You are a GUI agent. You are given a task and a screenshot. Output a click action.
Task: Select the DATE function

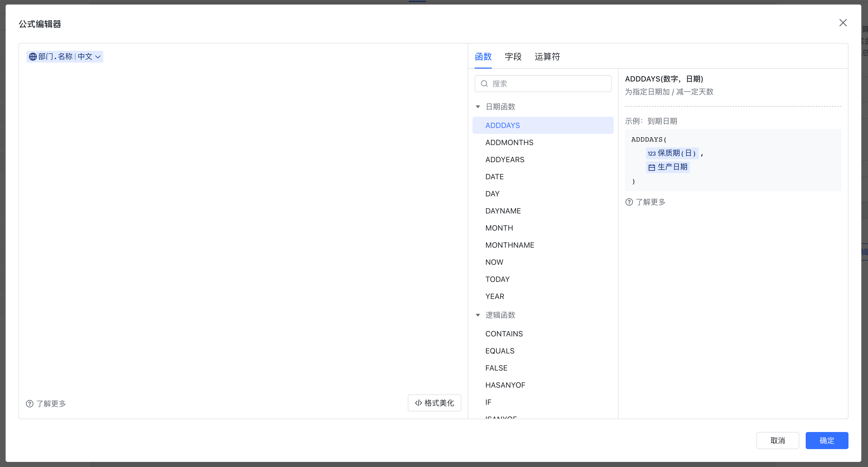pyautogui.click(x=543, y=177)
